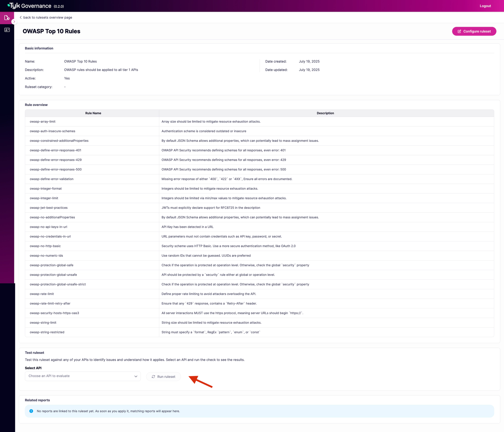The image size is (504, 432).
Task: Select the owasp-string-restricted rule row
Action: click(x=47, y=332)
